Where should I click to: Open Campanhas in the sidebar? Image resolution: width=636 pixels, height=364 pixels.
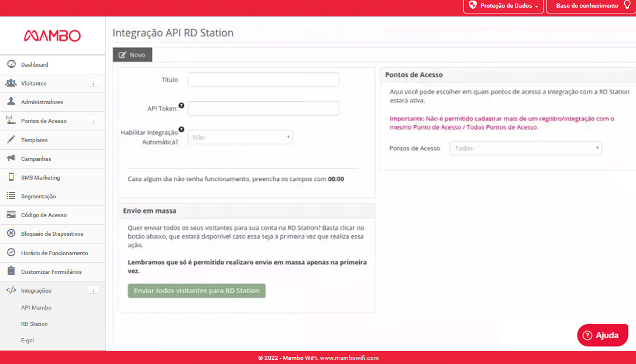(53, 159)
